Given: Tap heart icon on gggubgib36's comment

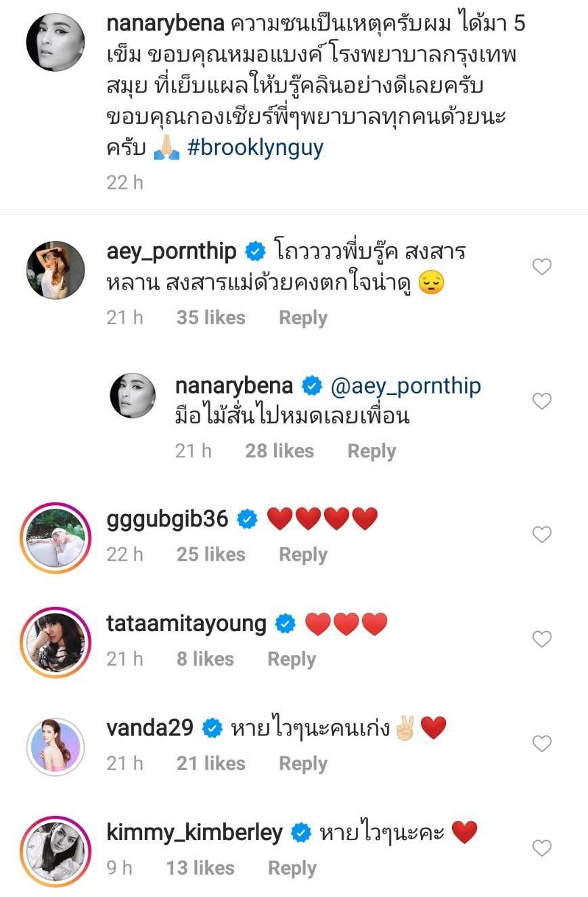Looking at the screenshot, I should [542, 535].
